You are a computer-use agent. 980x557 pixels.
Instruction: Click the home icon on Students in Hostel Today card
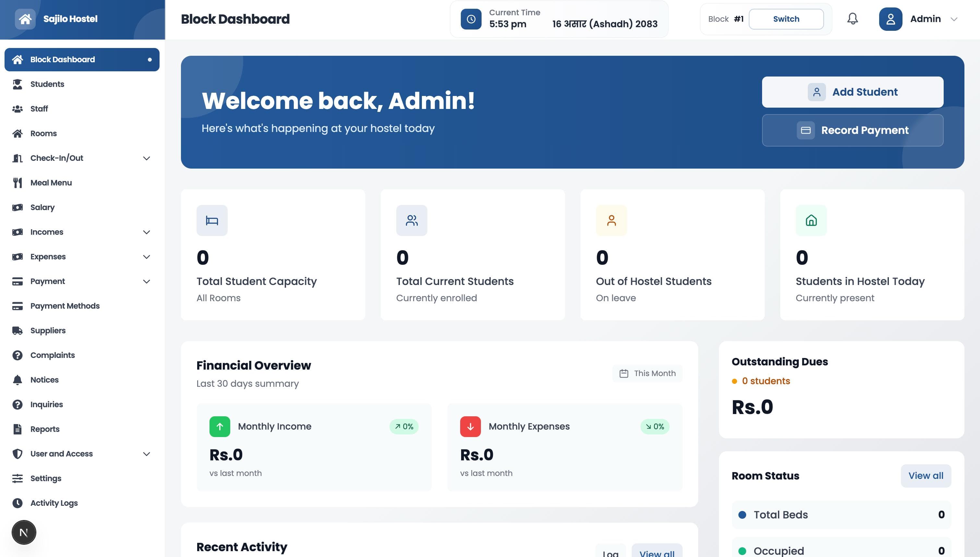pyautogui.click(x=811, y=220)
